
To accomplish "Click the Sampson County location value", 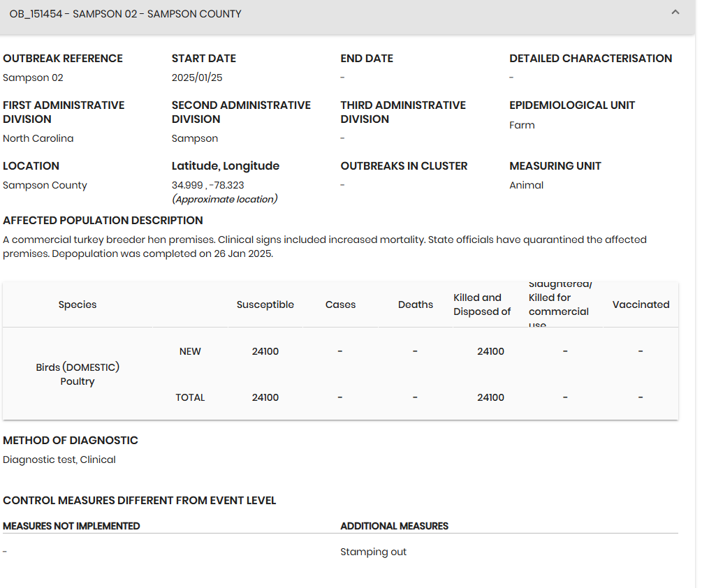I will tap(45, 185).
